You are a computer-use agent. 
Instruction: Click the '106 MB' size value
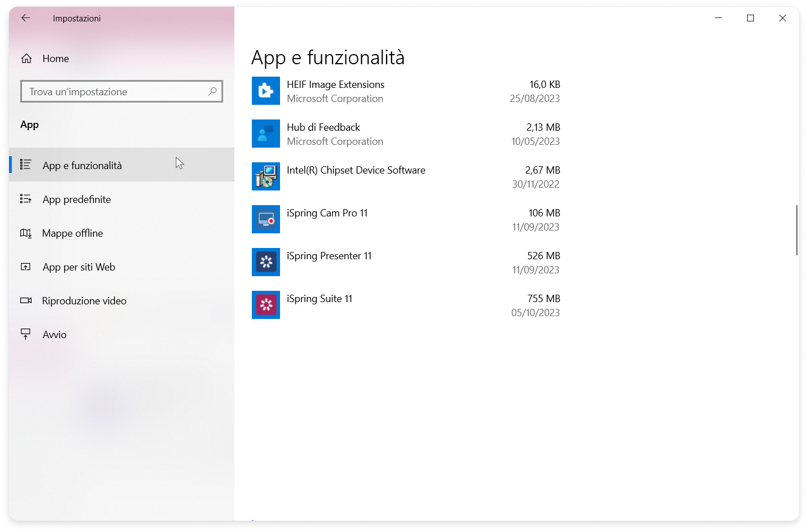544,213
